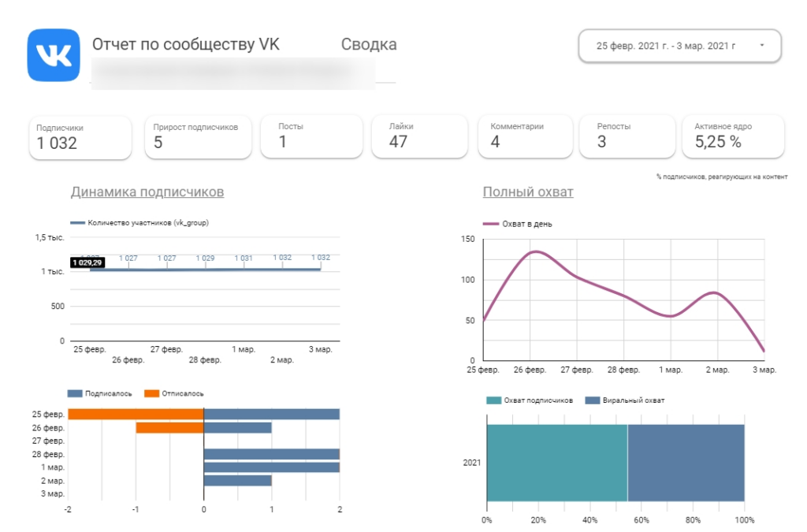The image size is (807, 532).
Task: Open the Сводка tab
Action: click(369, 44)
